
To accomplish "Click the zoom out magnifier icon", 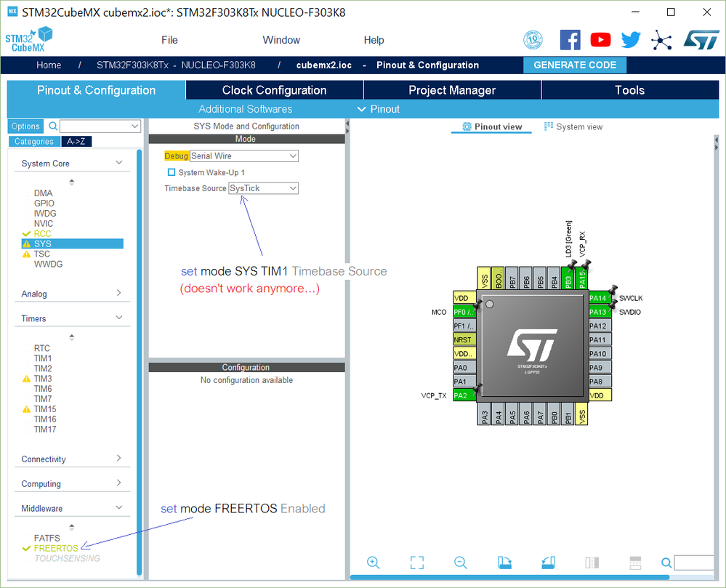I will tap(461, 563).
